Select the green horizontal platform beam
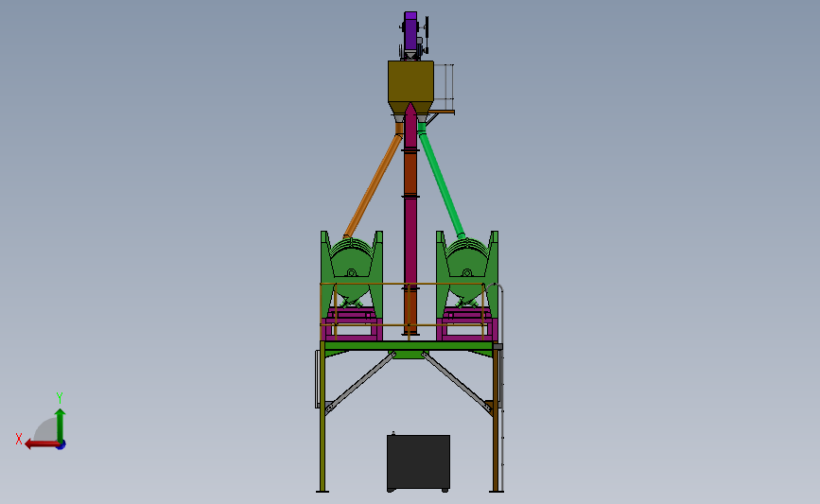The image size is (820, 504). [x=409, y=345]
